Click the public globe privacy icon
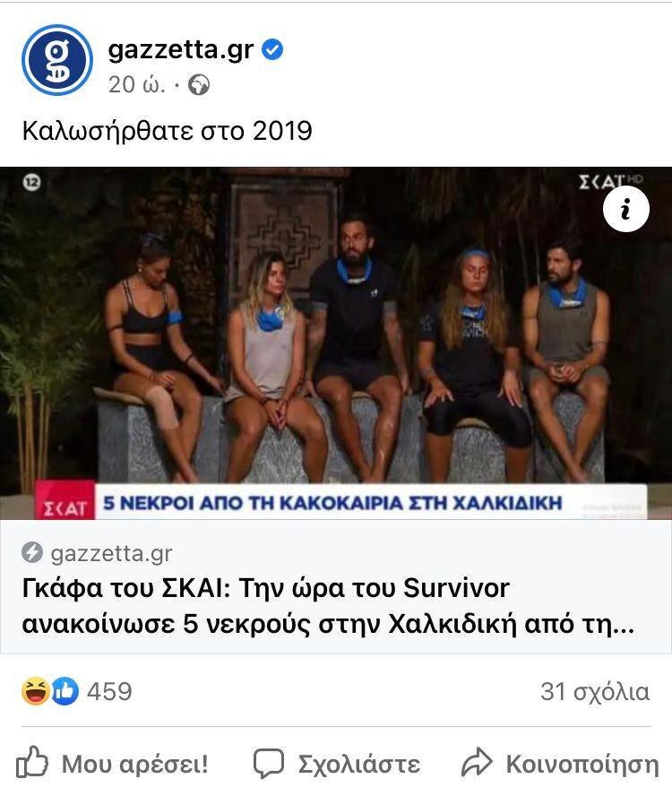This screenshot has height=796, width=672. coord(198,85)
